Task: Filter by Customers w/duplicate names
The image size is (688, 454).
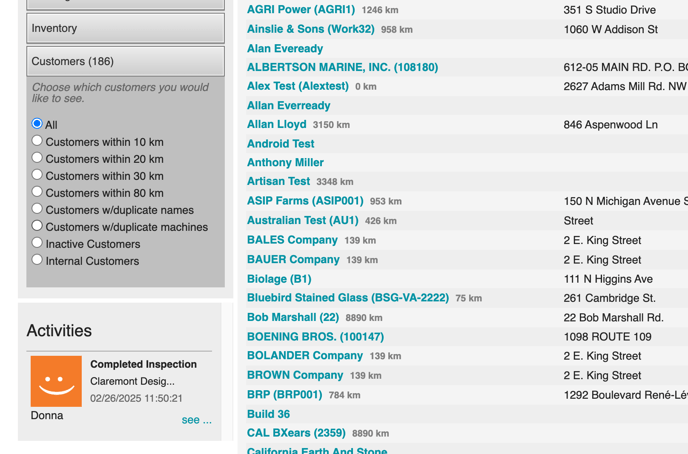Action: click(x=37, y=209)
